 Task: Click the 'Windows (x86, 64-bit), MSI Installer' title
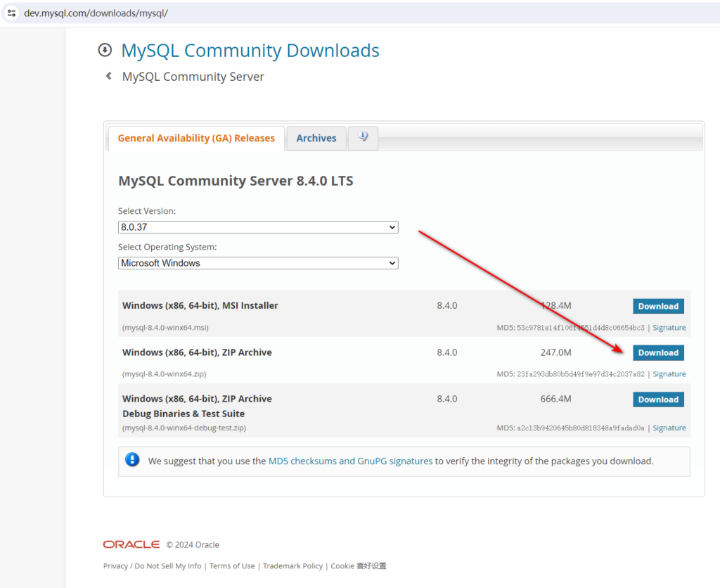pos(200,305)
